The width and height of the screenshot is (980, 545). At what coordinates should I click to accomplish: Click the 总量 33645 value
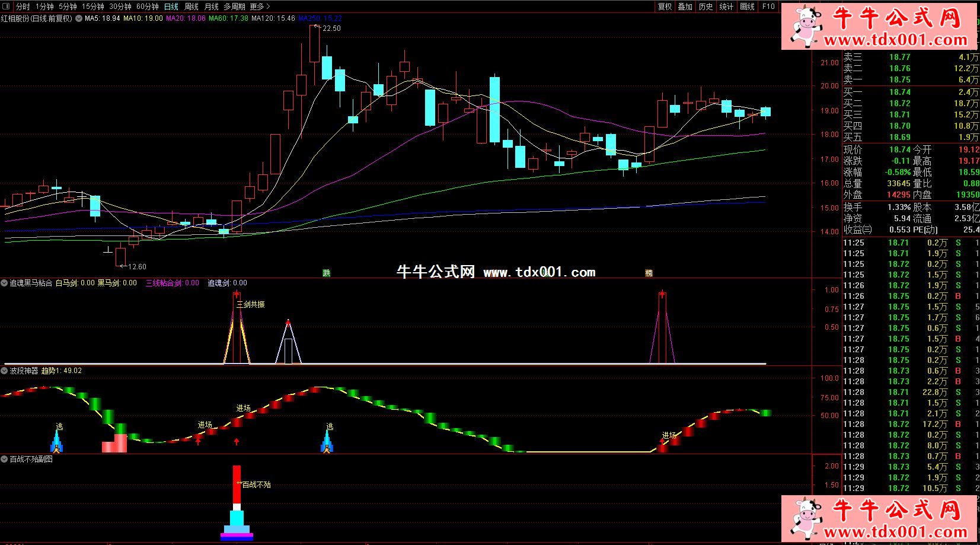[898, 183]
